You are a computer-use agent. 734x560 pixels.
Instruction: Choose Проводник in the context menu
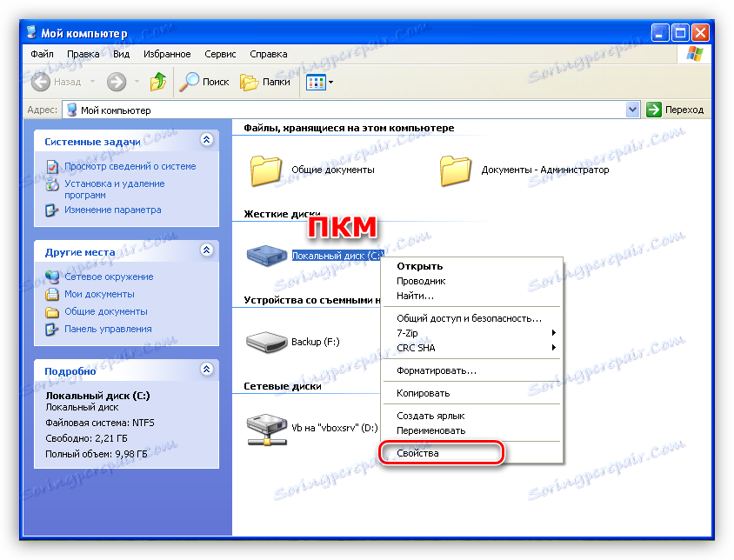(x=472, y=281)
